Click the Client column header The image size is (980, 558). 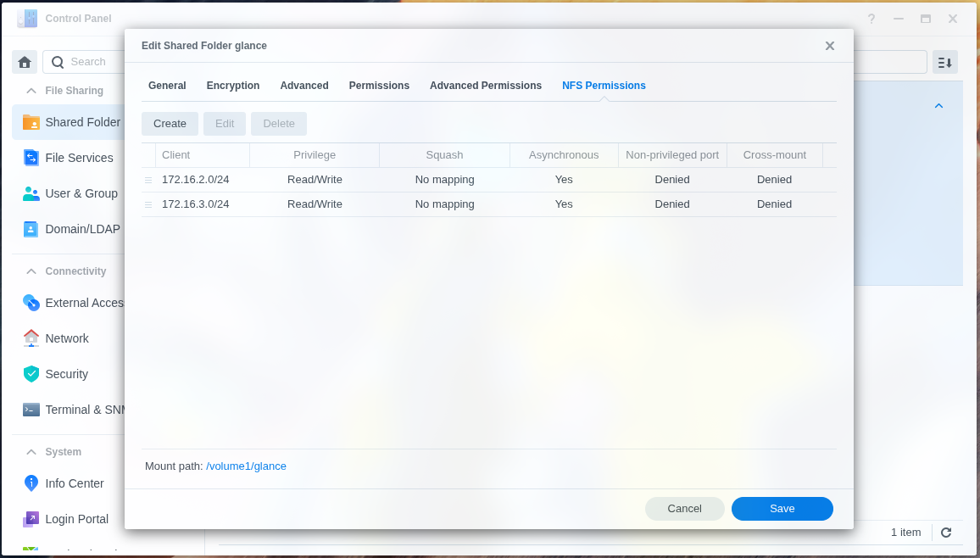pyautogui.click(x=203, y=155)
